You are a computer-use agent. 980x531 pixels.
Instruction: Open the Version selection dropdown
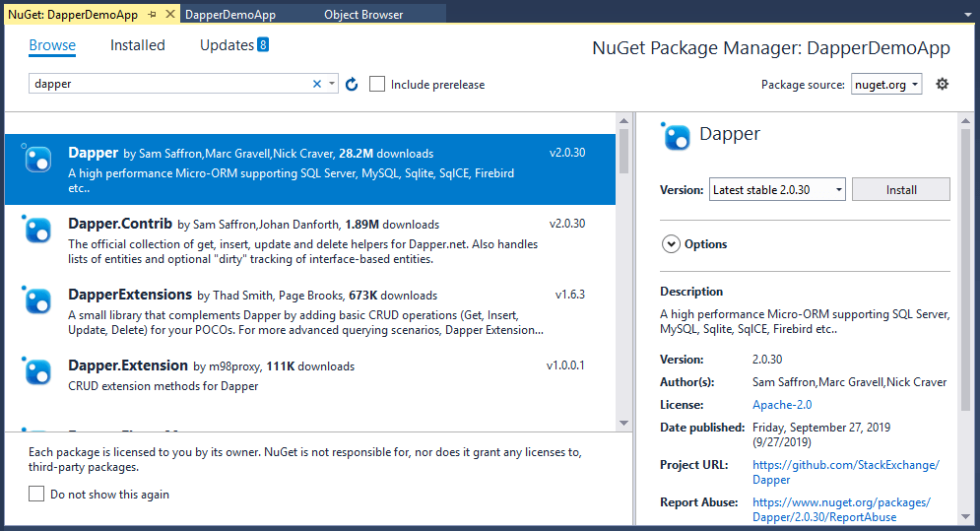coord(777,189)
